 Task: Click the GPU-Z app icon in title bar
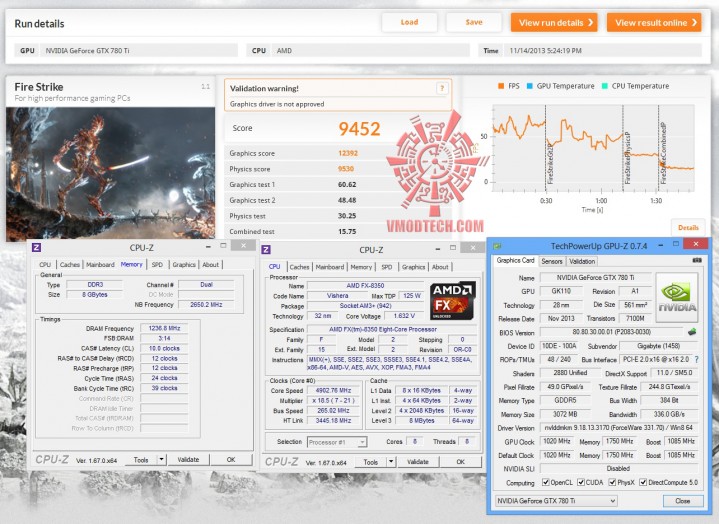coord(497,246)
